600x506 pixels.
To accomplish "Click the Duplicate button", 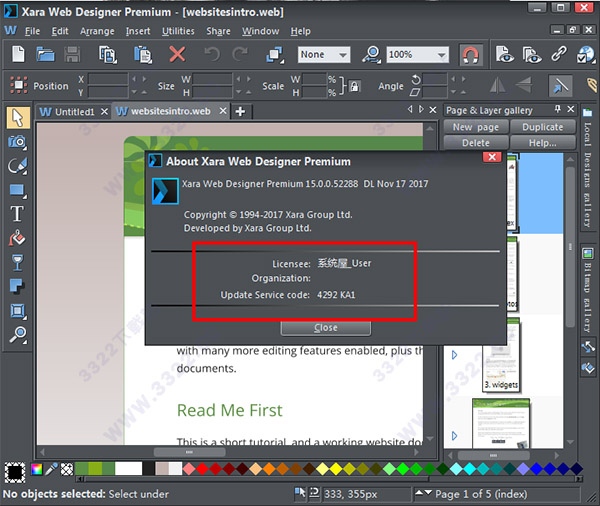I will pyautogui.click(x=543, y=127).
